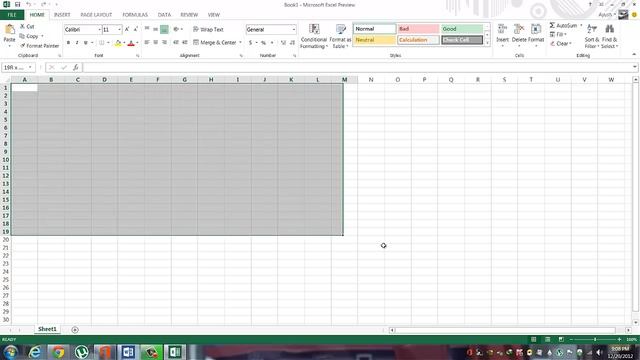Click Merge & Center button
The width and height of the screenshot is (640, 360).
(215, 42)
